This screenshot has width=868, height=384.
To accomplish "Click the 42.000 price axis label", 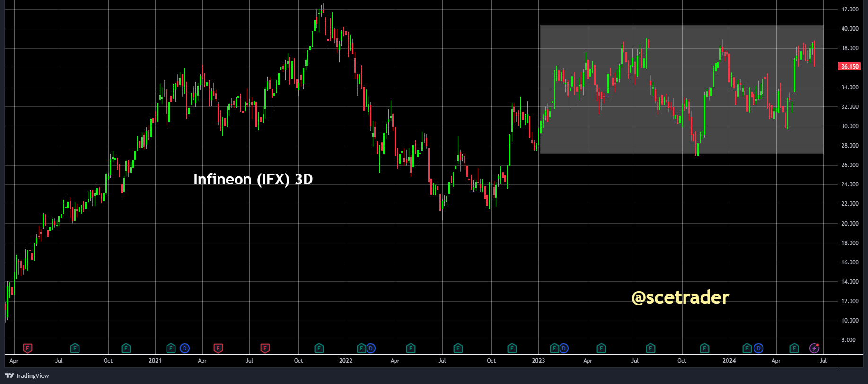I will (x=850, y=9).
